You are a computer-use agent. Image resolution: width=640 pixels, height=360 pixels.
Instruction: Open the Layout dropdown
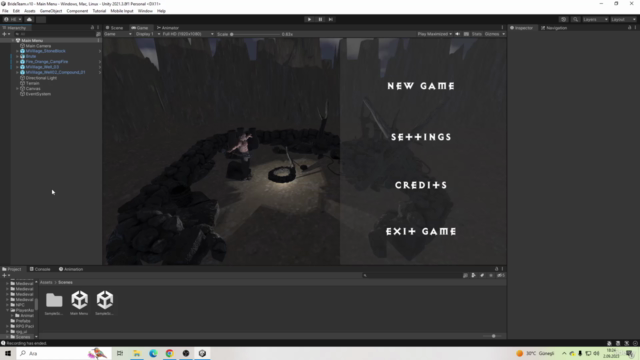point(623,19)
